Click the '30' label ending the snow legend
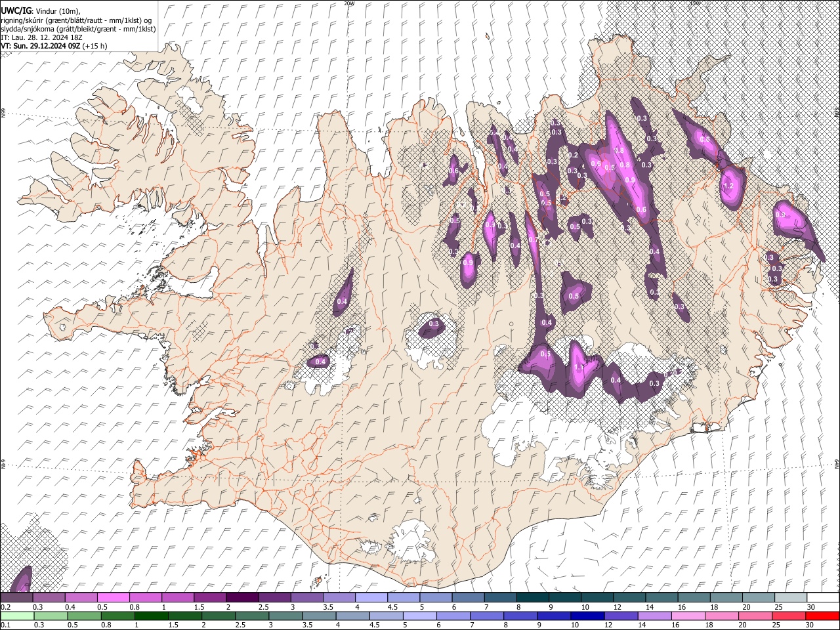 [x=810, y=607]
